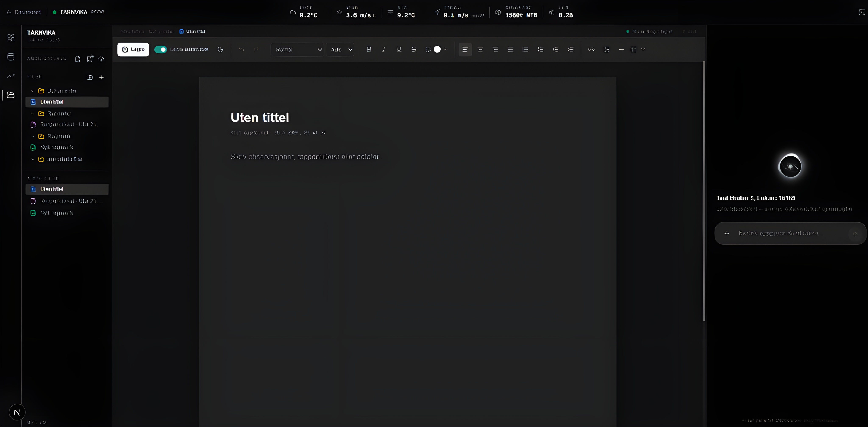This screenshot has width=868, height=427.
Task: Center align the text
Action: coord(480,50)
